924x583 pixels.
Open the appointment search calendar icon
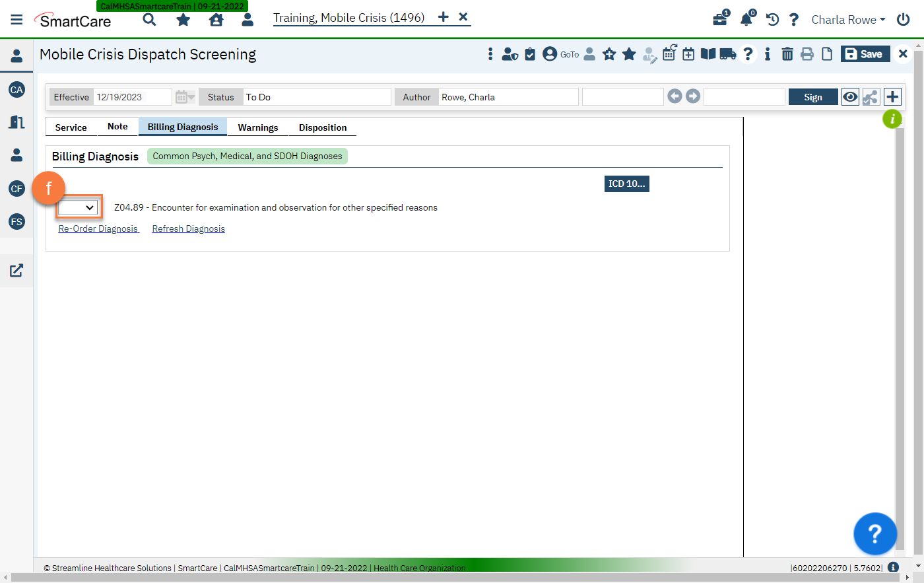coord(669,53)
